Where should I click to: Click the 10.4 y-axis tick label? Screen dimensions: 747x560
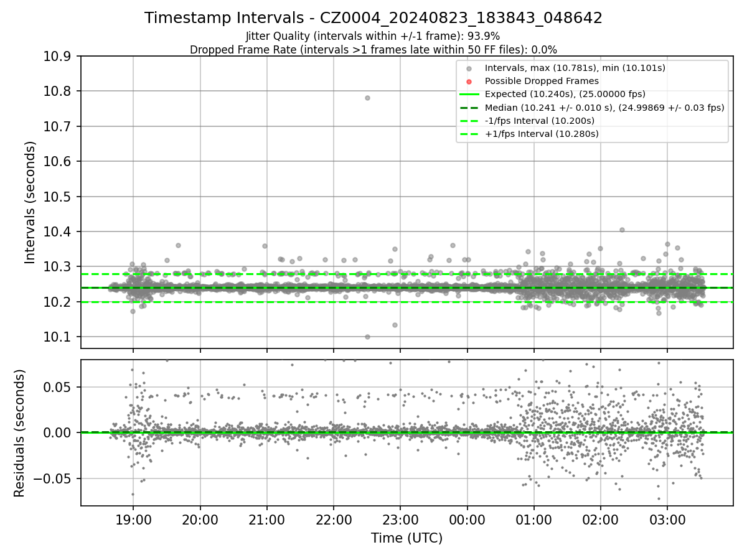(x=59, y=232)
